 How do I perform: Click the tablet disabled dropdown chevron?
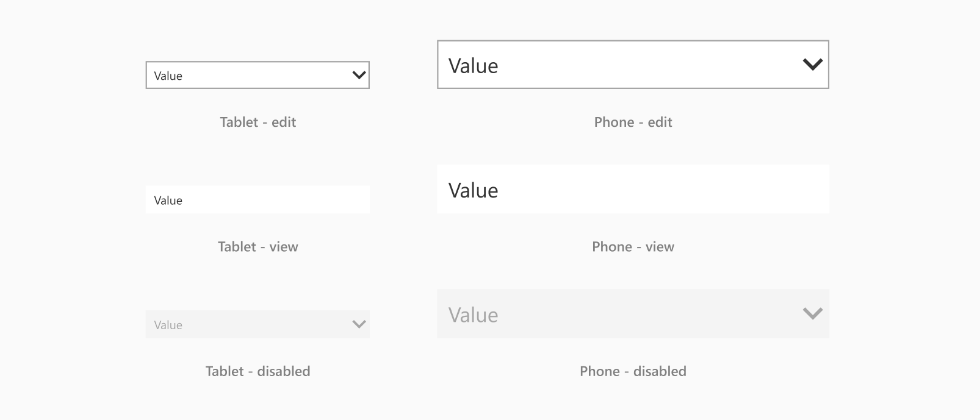tap(359, 324)
